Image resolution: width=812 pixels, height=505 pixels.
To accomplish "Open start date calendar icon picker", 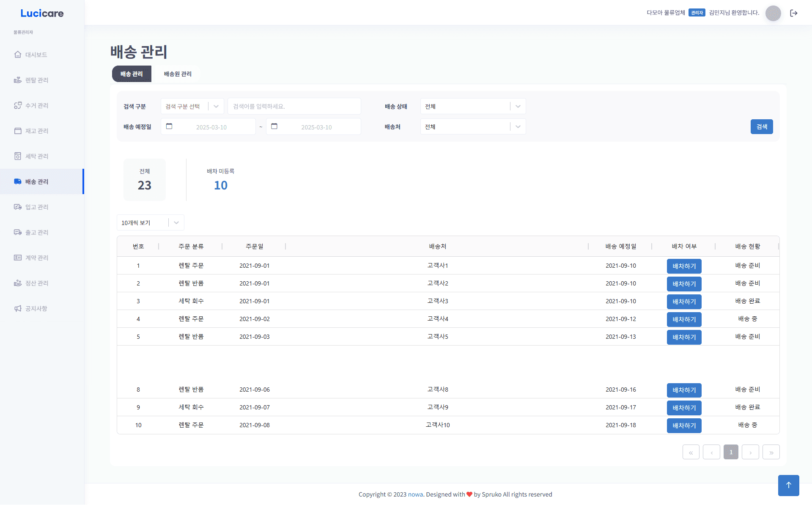I will click(x=169, y=126).
